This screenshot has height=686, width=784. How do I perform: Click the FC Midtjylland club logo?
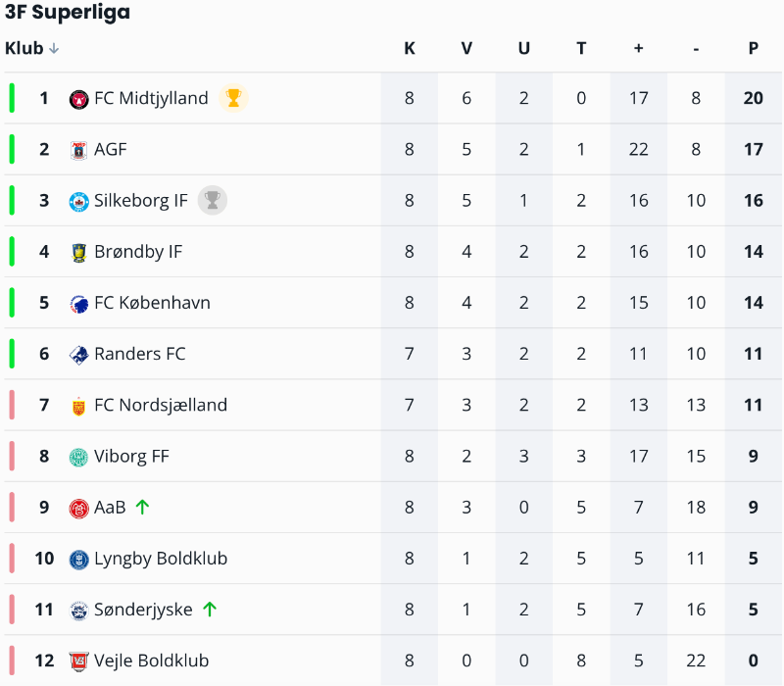tap(79, 99)
